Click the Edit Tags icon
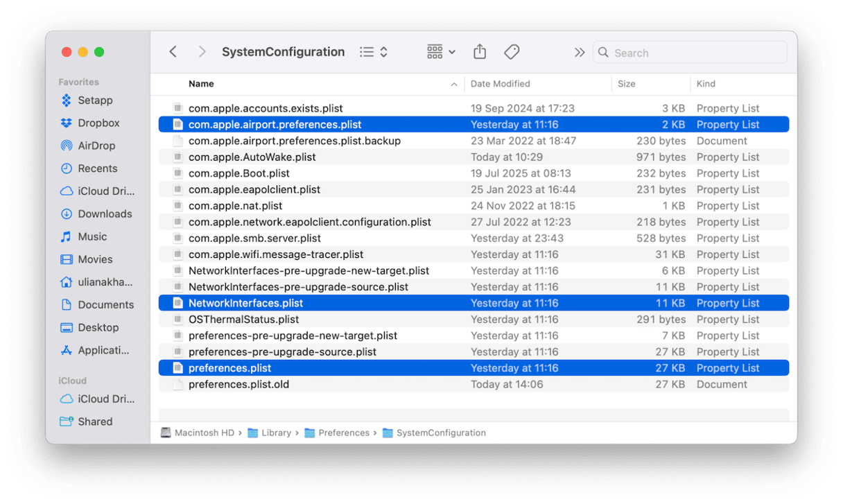This screenshot has height=504, width=843. pyautogui.click(x=512, y=52)
